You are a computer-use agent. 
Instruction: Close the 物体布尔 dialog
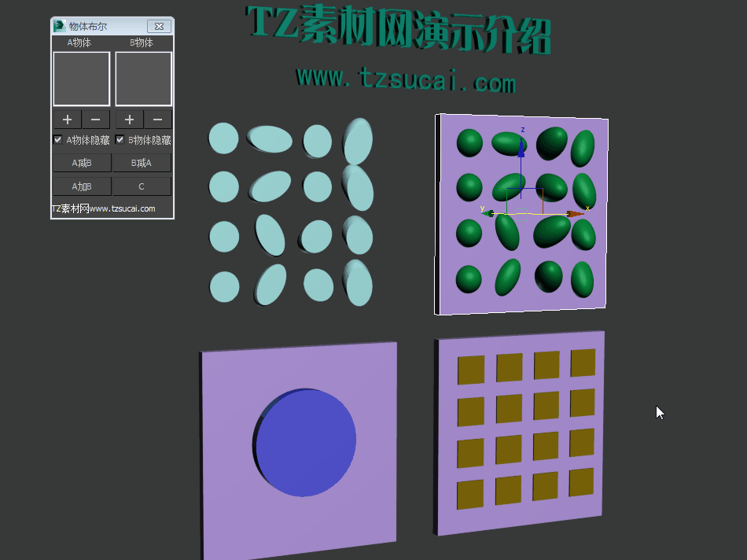[x=159, y=26]
